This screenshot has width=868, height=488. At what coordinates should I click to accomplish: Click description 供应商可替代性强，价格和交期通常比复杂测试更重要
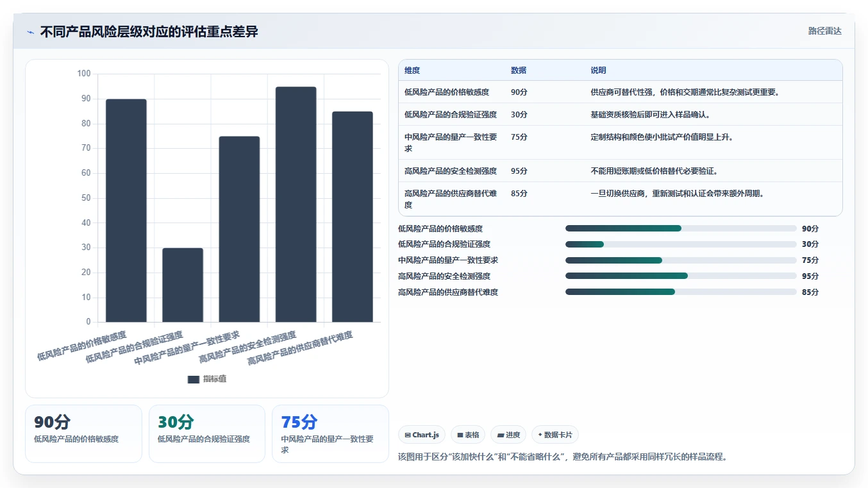[x=685, y=92]
